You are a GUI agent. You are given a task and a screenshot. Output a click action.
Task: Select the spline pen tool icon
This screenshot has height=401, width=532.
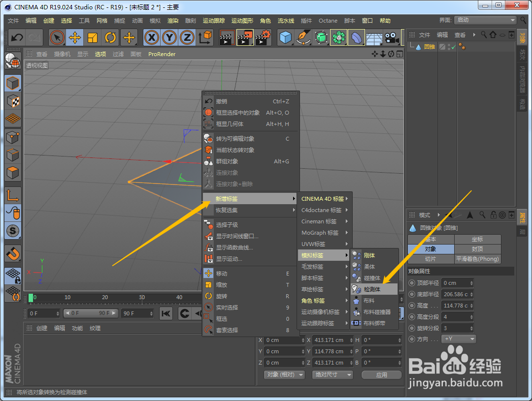(x=303, y=37)
